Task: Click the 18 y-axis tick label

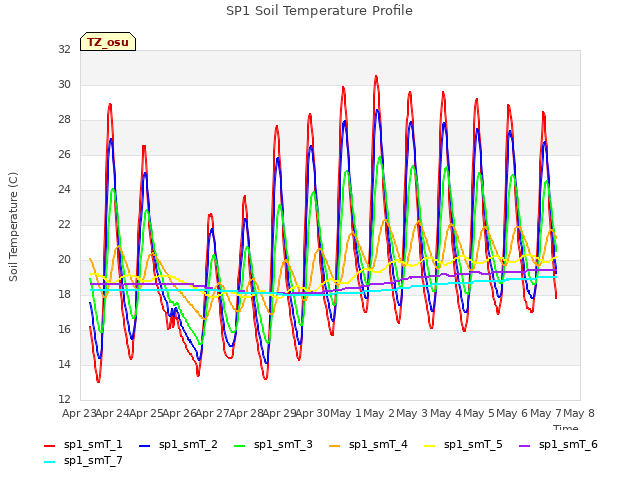Action: point(64,294)
